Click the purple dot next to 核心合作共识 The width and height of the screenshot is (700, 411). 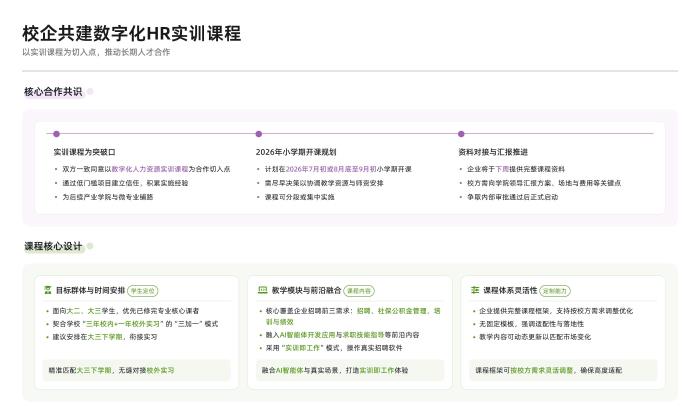(90, 91)
